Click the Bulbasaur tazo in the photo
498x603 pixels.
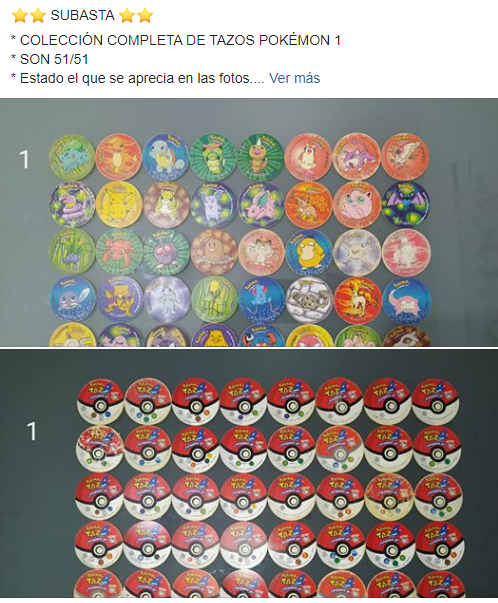pyautogui.click(x=72, y=157)
